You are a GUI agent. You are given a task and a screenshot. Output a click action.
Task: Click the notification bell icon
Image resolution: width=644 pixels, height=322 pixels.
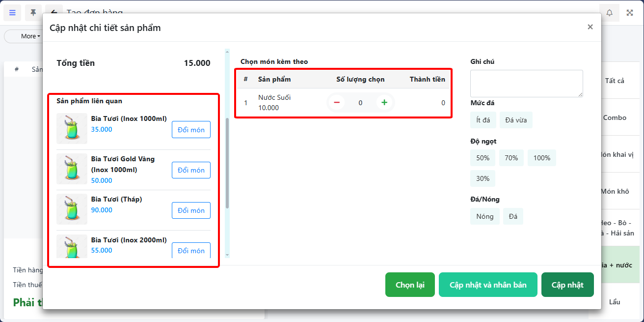pyautogui.click(x=609, y=13)
